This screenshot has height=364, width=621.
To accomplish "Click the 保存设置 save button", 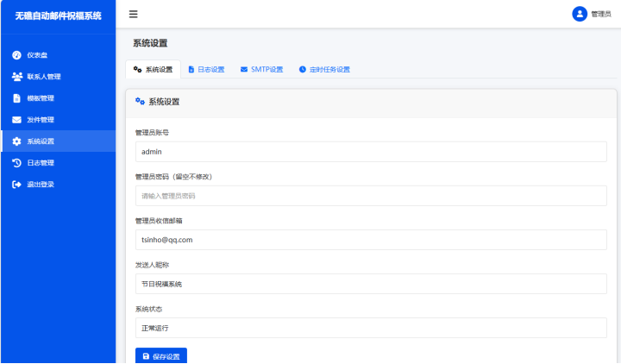I will coord(161,355).
